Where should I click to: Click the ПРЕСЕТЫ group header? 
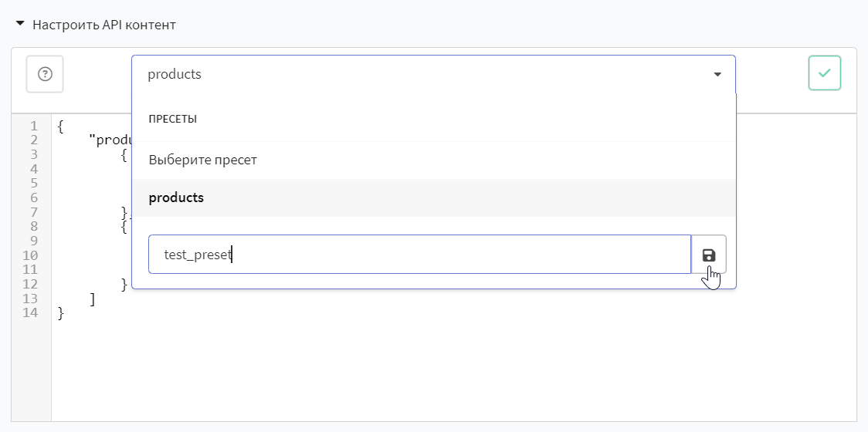pos(173,119)
